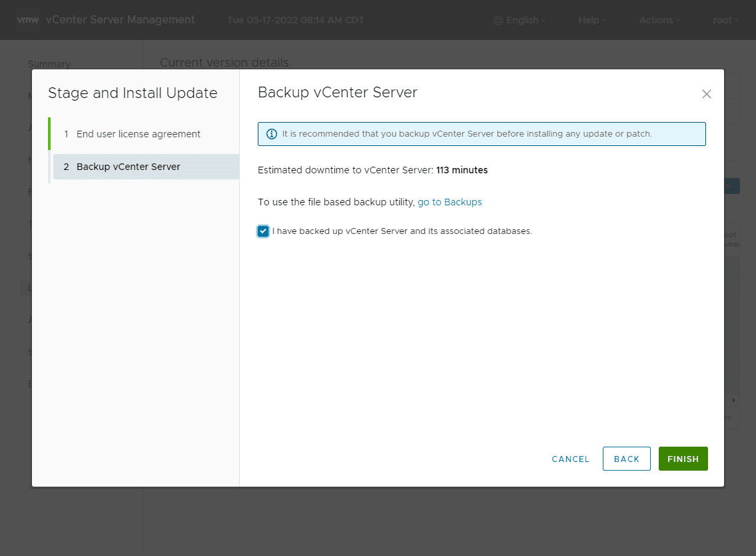756x556 pixels.
Task: Click the vmw logo in header
Action: pos(28,20)
